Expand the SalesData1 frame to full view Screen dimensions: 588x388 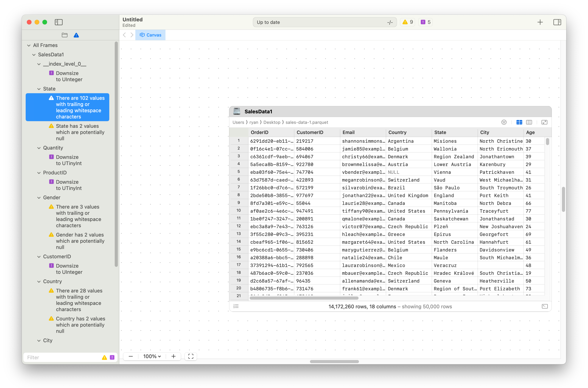[544, 122]
